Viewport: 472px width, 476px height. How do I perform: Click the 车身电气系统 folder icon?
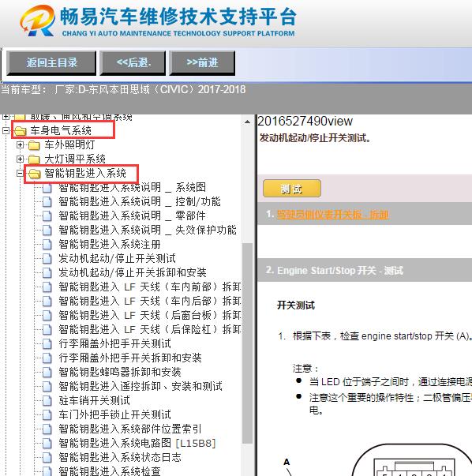coord(20,131)
